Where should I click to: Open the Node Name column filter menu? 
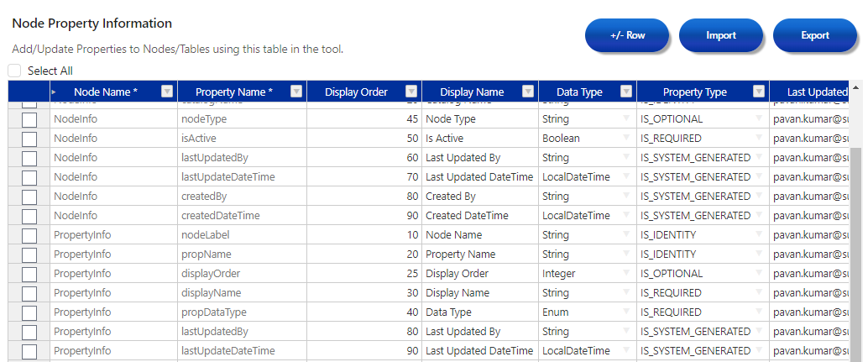(x=167, y=92)
